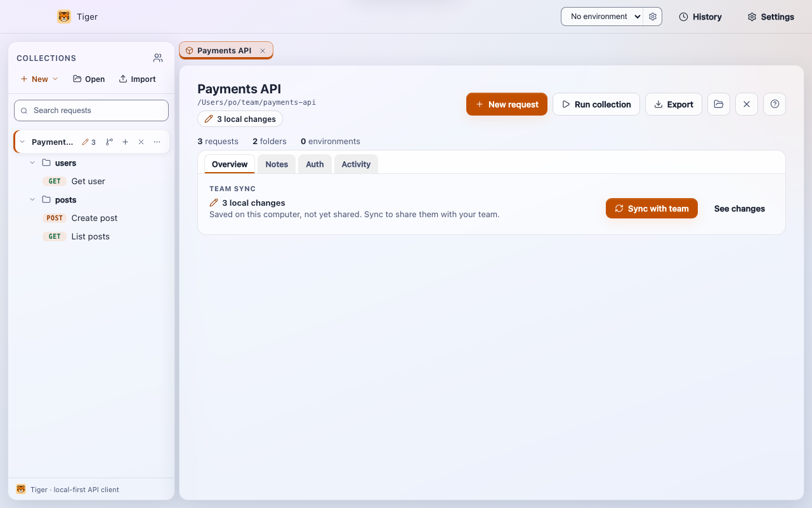Open the No environment dropdown
Image resolution: width=812 pixels, height=508 pixels.
603,17
